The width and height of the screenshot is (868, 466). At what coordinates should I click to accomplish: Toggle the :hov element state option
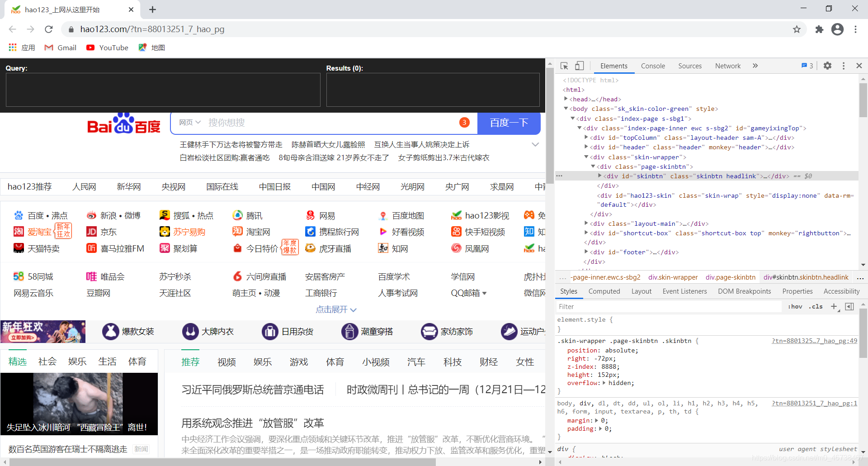795,307
